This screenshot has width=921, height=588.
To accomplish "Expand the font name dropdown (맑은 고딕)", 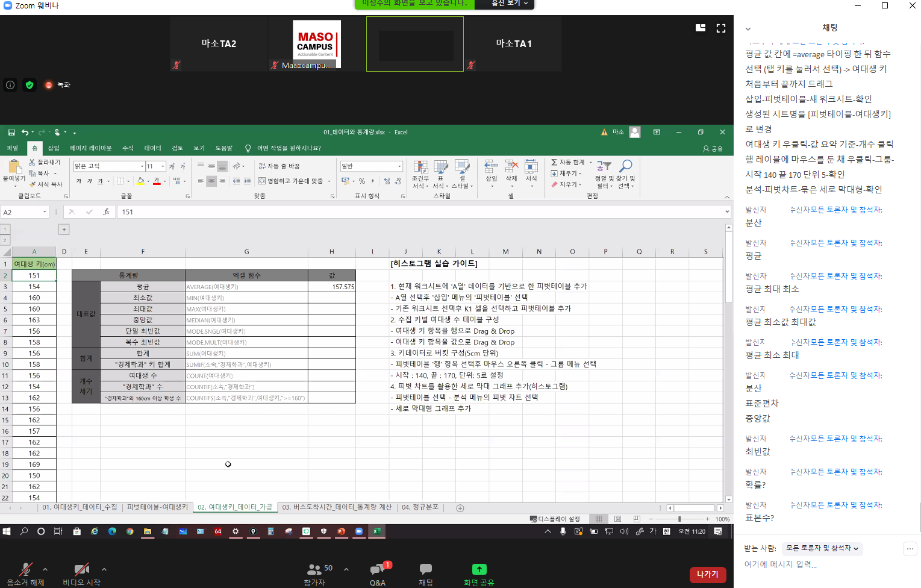I will (x=142, y=166).
